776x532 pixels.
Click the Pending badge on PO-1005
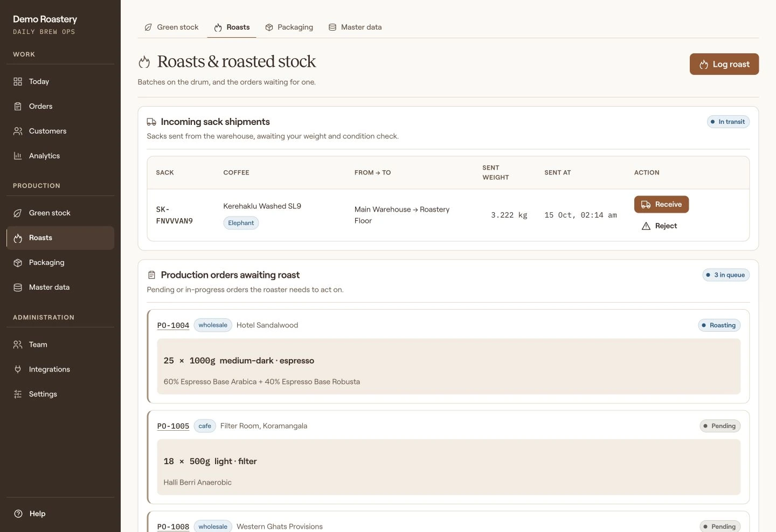tap(720, 426)
